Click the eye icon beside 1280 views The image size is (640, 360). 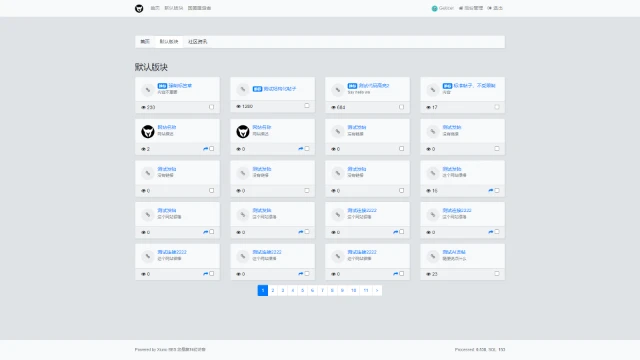click(238, 107)
